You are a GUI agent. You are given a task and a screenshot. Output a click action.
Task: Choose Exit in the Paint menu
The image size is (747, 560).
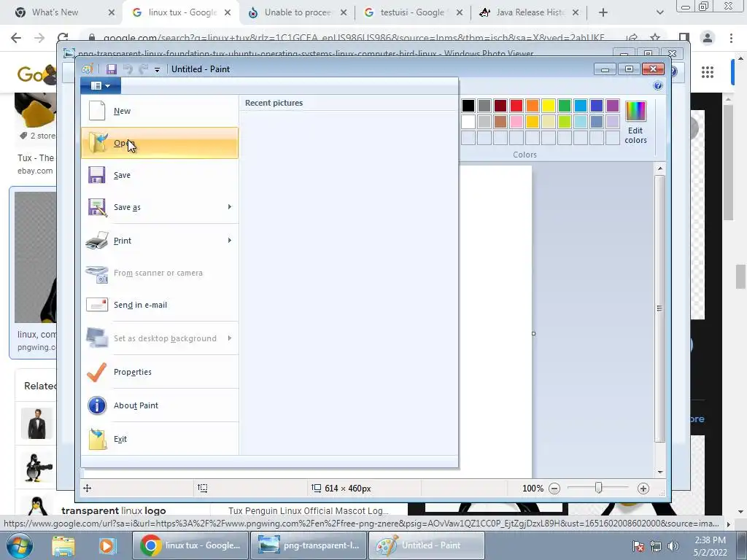click(x=160, y=439)
